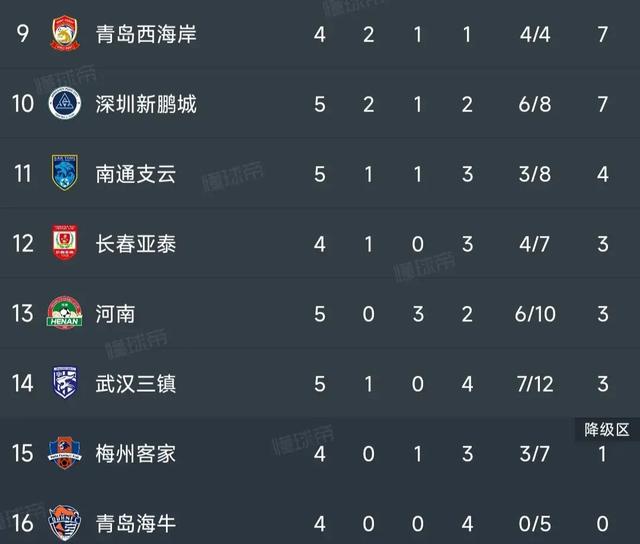640x544 pixels.
Task: Open the 梅州客家 team name link
Action: coord(136,454)
